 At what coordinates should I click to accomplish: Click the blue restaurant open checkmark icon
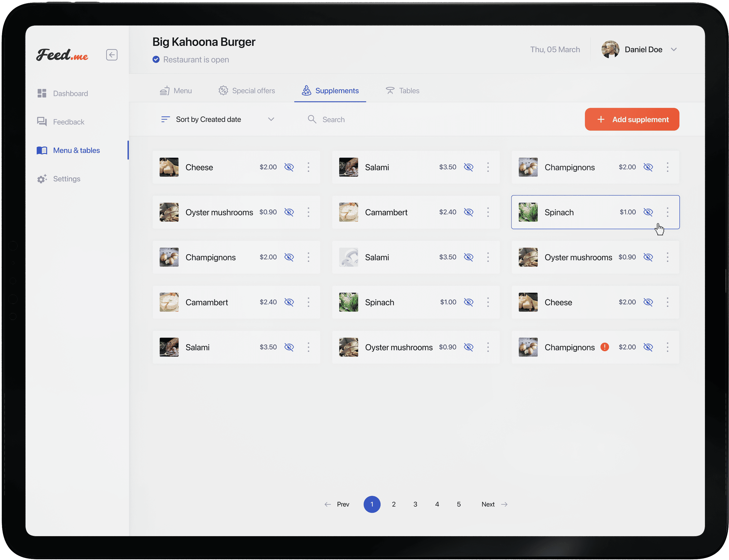click(x=156, y=59)
